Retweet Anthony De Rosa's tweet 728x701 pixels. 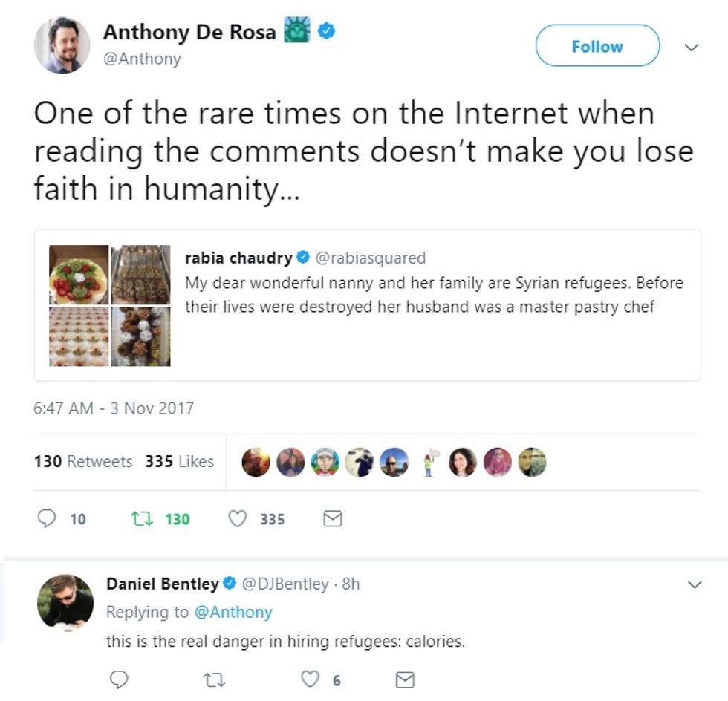click(x=142, y=518)
